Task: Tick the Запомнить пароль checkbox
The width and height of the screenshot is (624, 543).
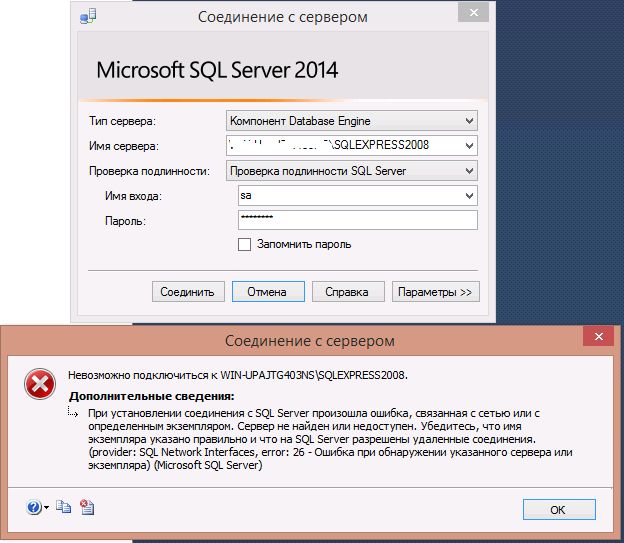Action: (x=244, y=244)
